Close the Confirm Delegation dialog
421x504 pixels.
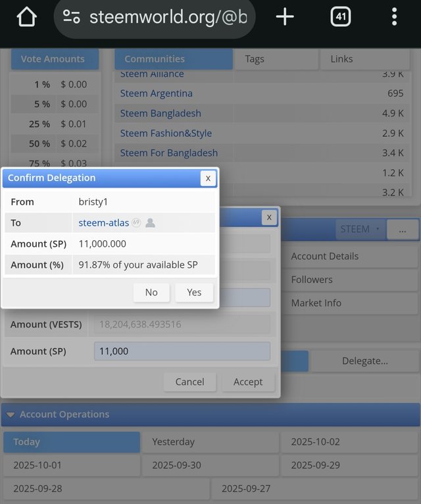(208, 178)
